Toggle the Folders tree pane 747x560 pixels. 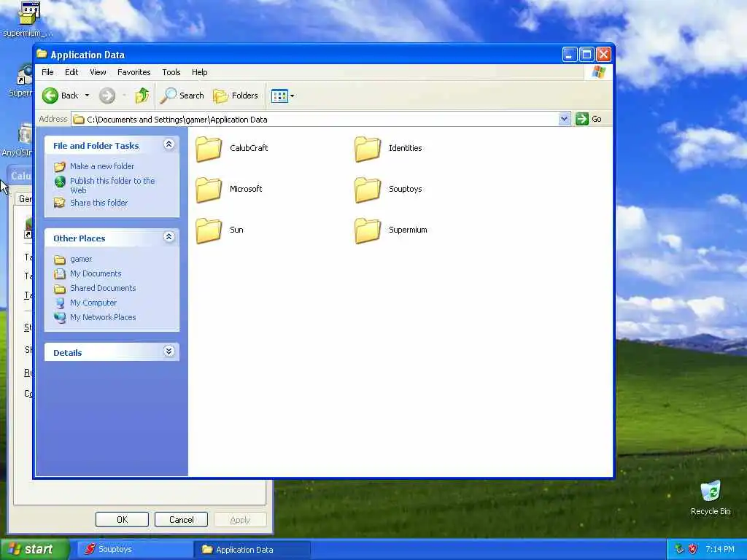236,96
